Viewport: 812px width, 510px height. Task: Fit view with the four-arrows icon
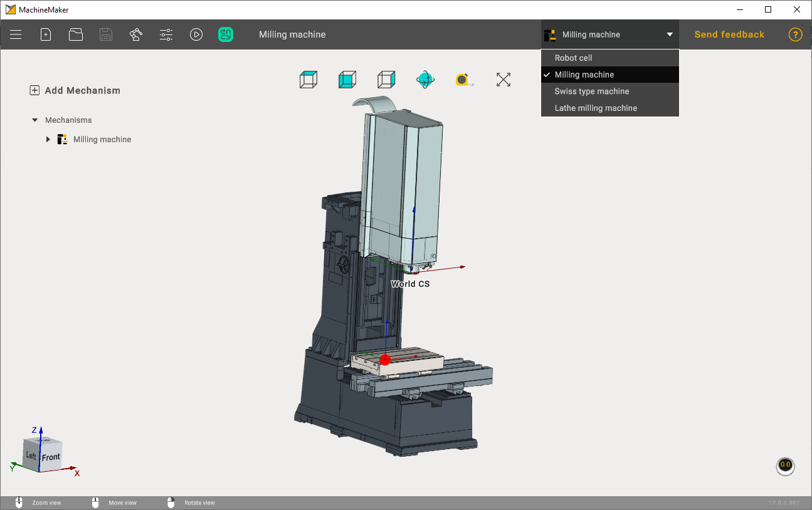tap(504, 80)
